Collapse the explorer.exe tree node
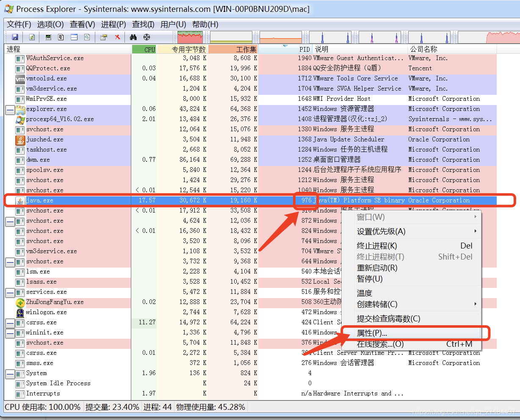The width and height of the screenshot is (520, 420). tap(10, 110)
